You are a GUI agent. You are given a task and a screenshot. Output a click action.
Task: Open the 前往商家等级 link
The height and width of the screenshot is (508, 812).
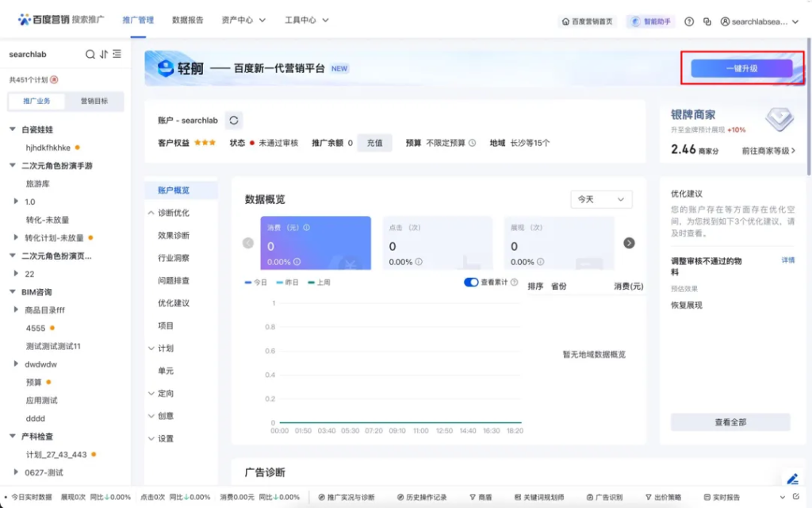(768, 151)
